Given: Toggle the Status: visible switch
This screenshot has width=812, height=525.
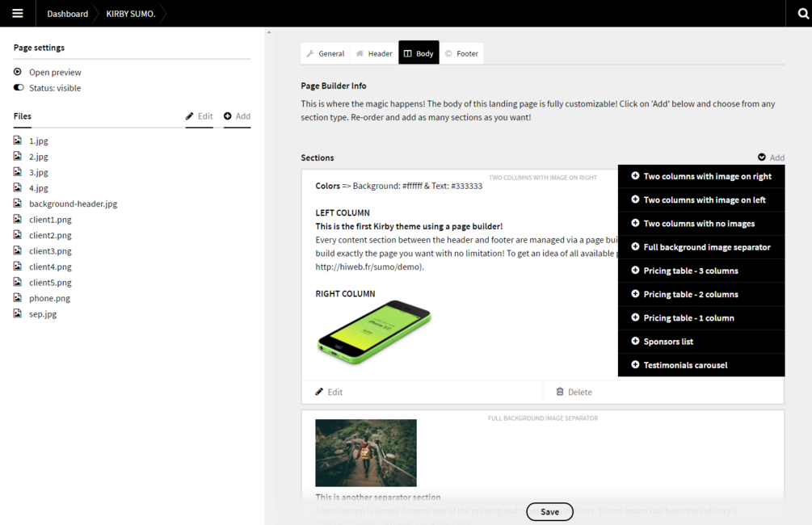Looking at the screenshot, I should coord(19,87).
